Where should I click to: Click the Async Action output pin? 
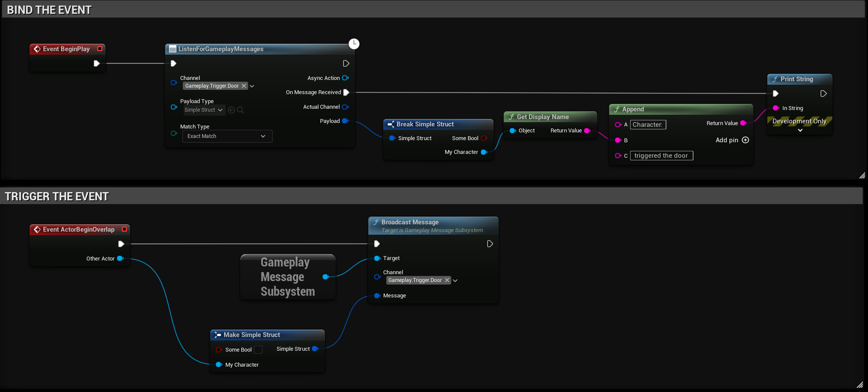(x=345, y=78)
